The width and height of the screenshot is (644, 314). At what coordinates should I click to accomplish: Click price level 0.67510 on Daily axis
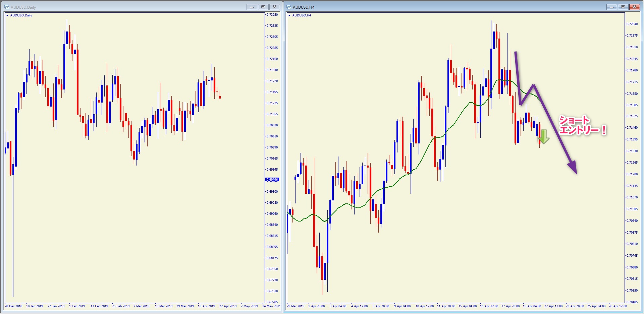point(272,291)
